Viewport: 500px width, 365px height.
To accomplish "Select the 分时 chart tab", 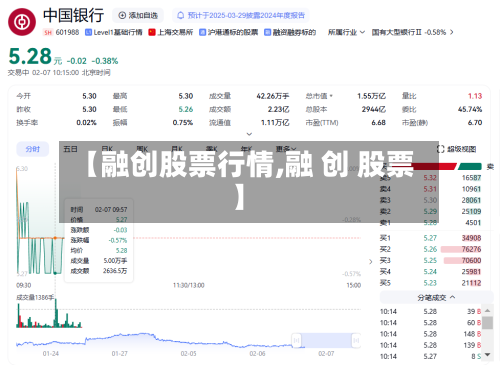I will (x=33, y=149).
